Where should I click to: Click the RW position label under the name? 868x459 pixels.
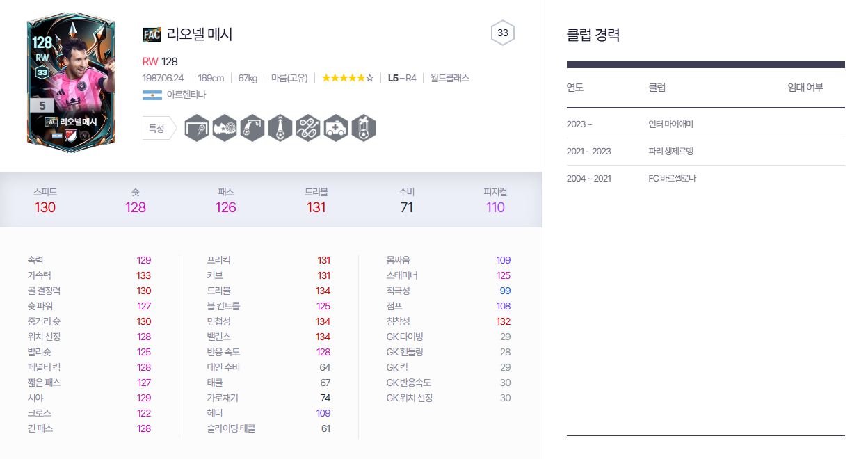[150, 61]
